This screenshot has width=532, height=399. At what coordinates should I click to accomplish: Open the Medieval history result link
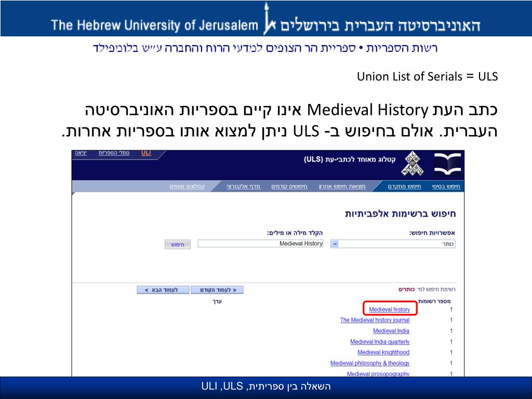(389, 310)
